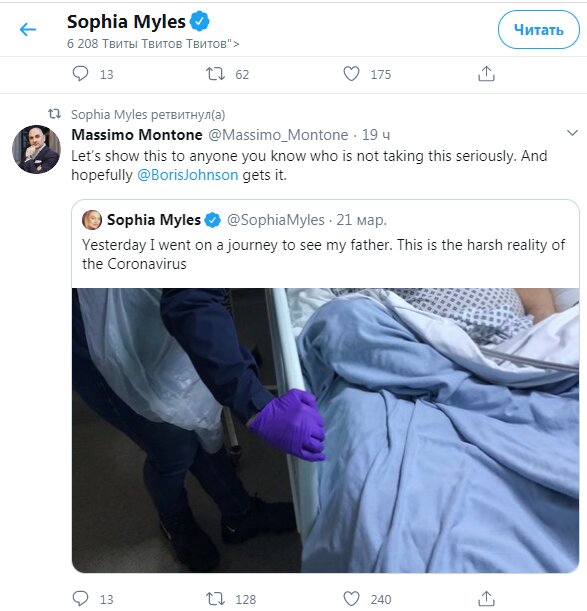Open Massimo Montone's profile picture
This screenshot has height=611, width=587.
(37, 149)
